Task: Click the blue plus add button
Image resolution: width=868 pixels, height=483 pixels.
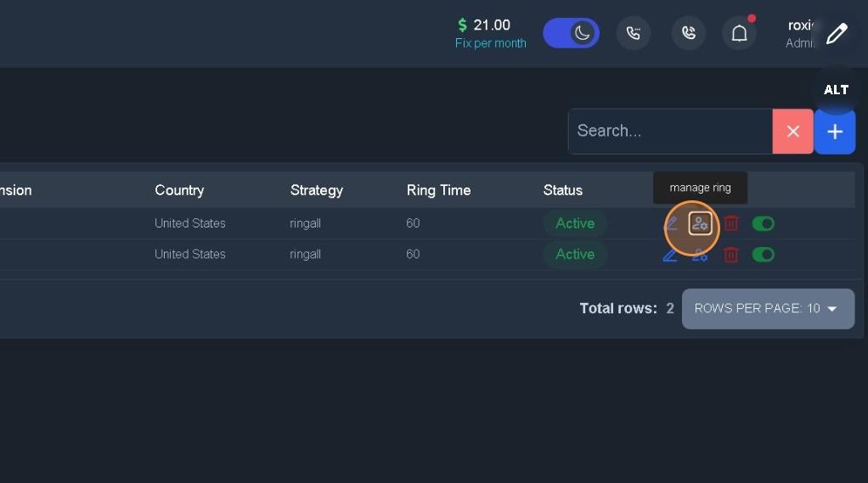Action: pyautogui.click(x=835, y=132)
